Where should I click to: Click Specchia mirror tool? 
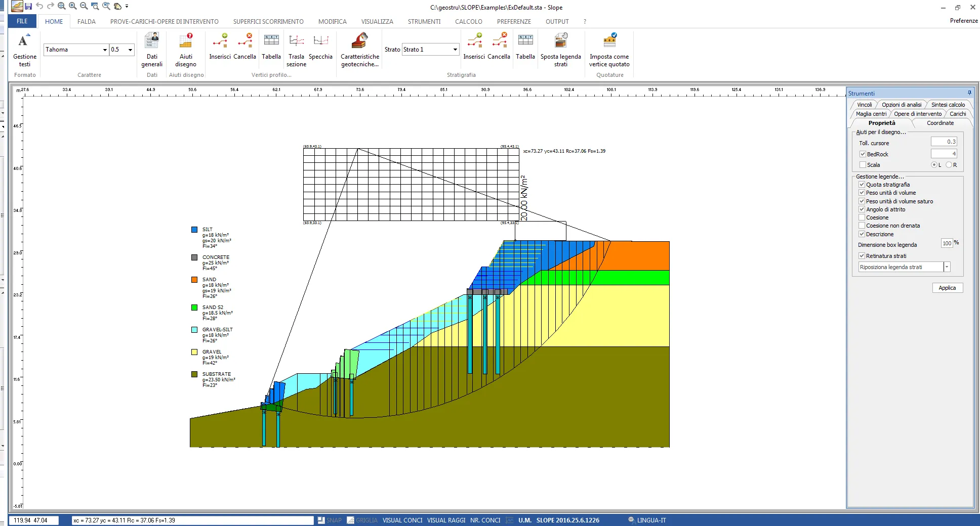pyautogui.click(x=320, y=46)
